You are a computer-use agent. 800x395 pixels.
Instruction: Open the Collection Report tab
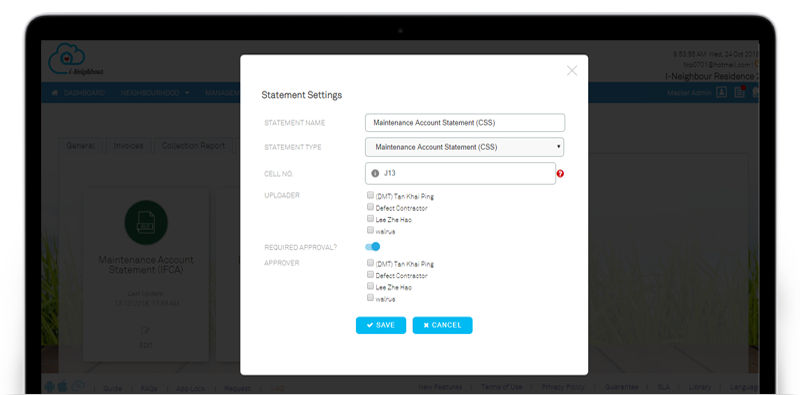(x=193, y=145)
